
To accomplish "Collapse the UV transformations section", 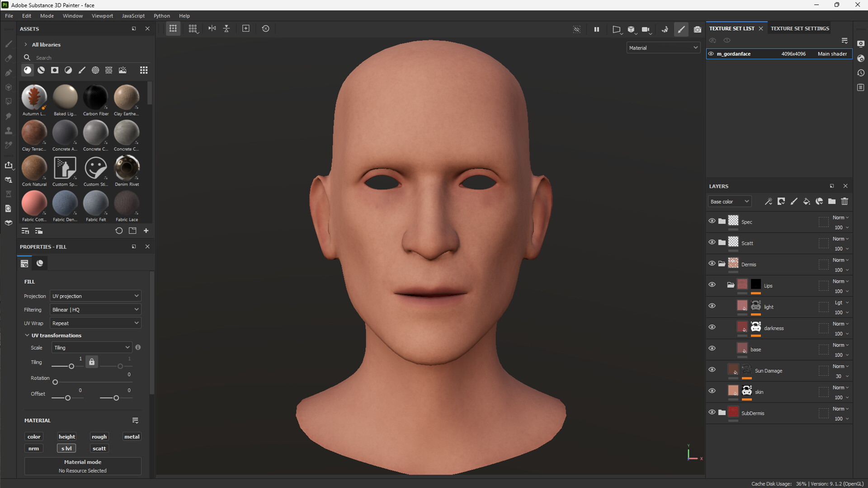I will click(27, 335).
